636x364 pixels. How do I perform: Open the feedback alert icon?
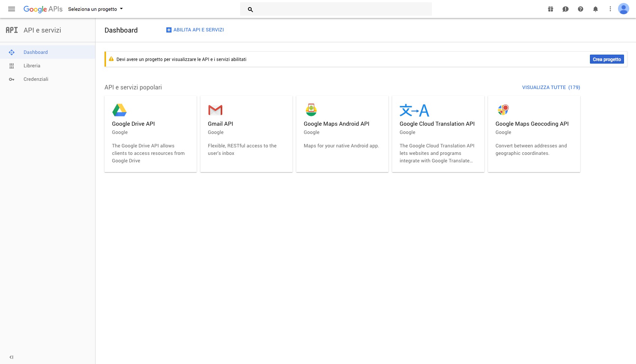[566, 9]
